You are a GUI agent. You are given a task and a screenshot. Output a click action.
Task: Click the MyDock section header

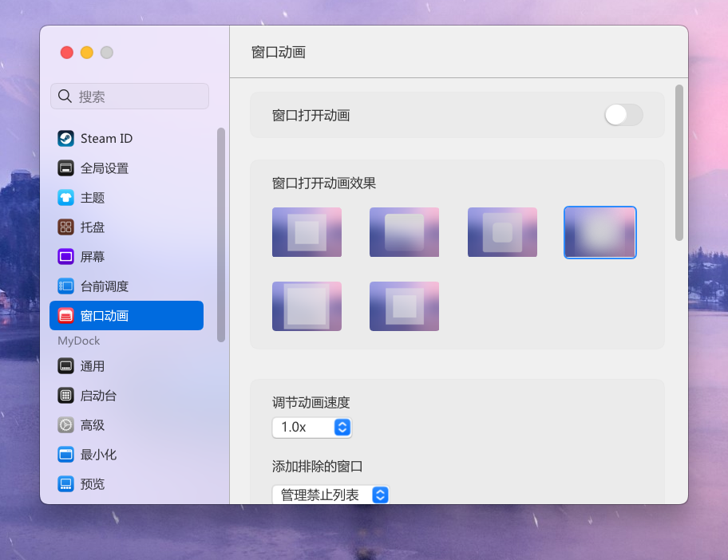tap(78, 341)
